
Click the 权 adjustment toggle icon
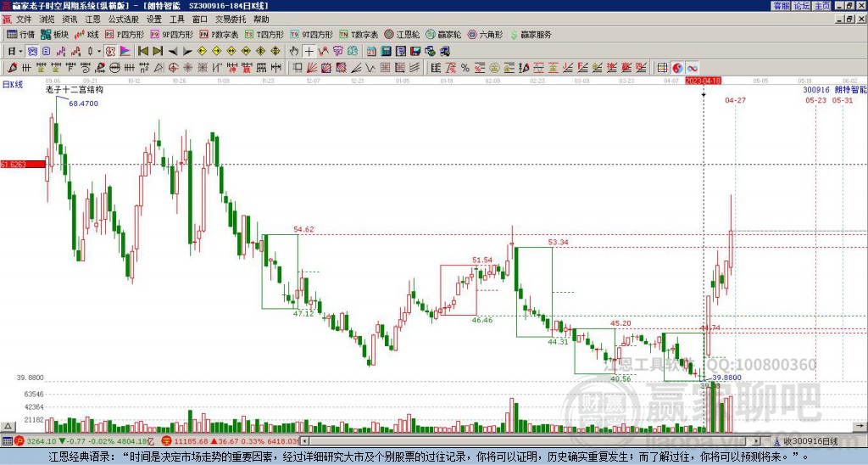tap(110, 51)
